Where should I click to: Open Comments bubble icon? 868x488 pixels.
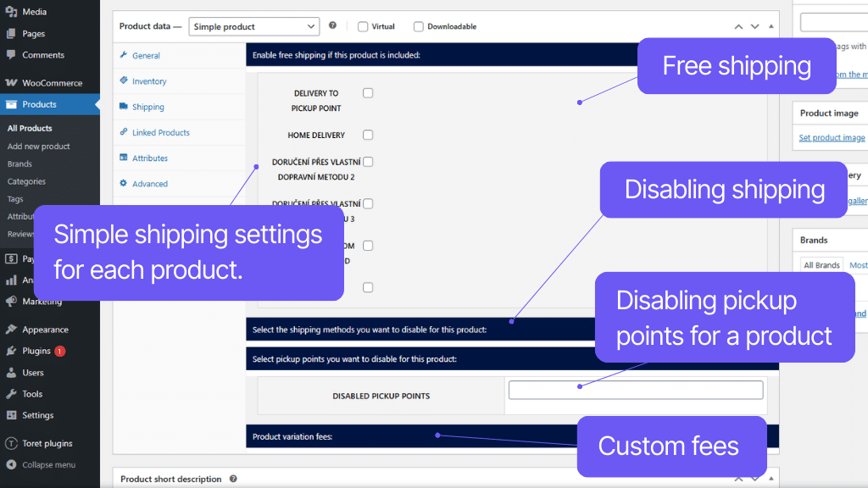point(11,55)
